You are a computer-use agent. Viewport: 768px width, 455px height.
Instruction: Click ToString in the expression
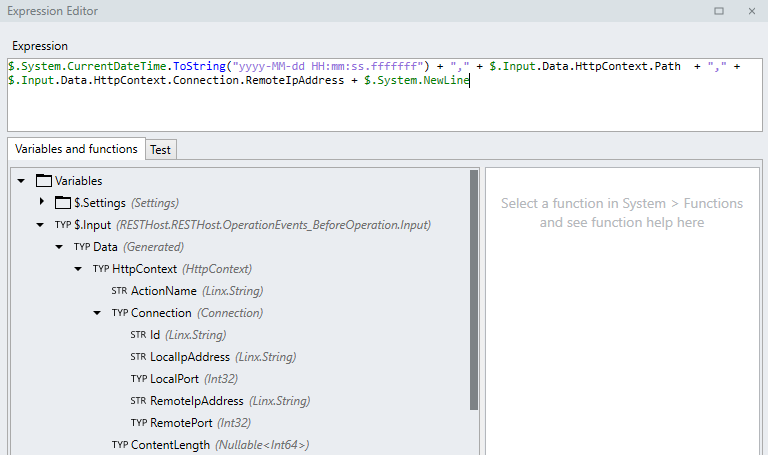[x=199, y=66]
